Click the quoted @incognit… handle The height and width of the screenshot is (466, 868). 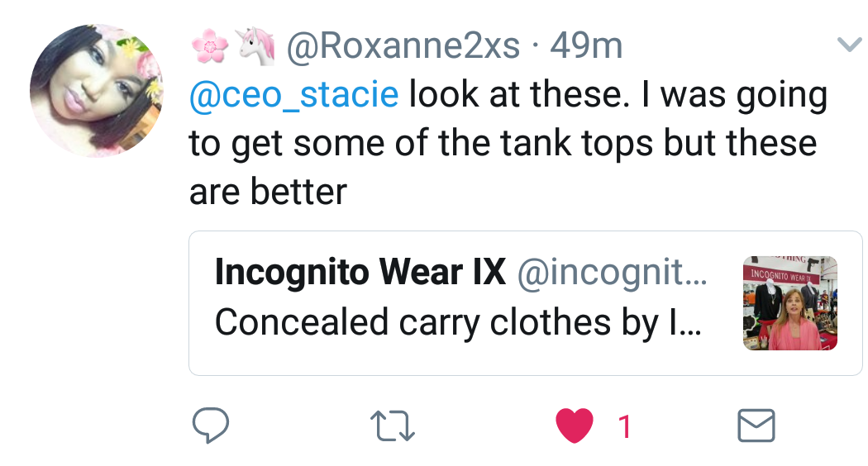pyautogui.click(x=612, y=273)
